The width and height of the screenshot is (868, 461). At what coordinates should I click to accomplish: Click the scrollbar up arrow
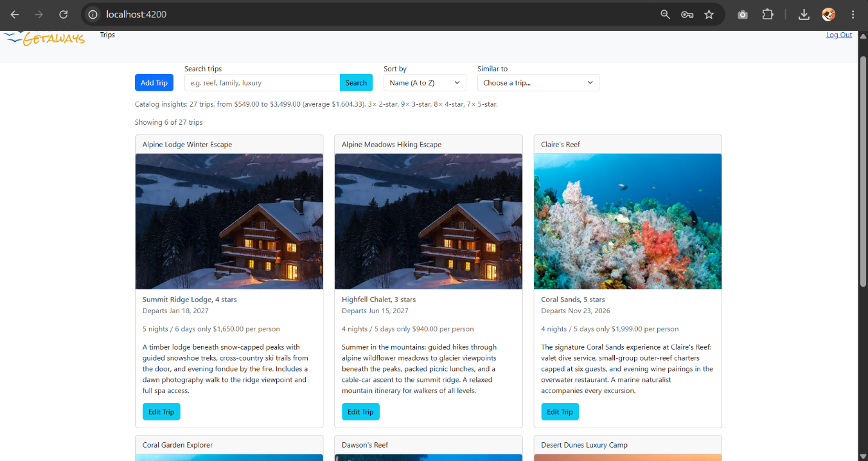pyautogui.click(x=863, y=35)
